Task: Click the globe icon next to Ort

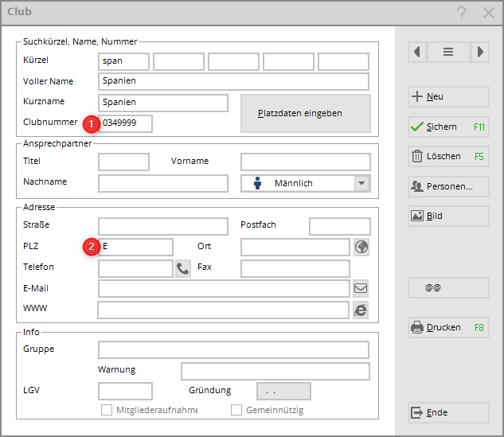Action: coord(361,247)
